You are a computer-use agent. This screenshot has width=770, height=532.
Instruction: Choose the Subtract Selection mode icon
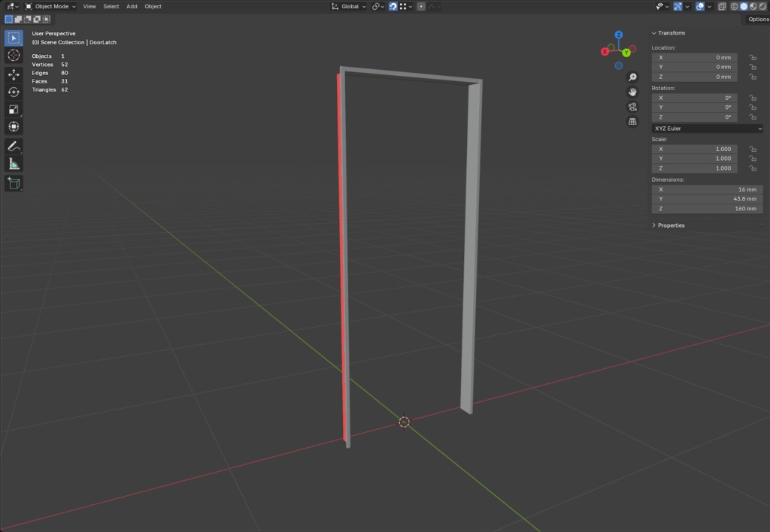(28, 19)
